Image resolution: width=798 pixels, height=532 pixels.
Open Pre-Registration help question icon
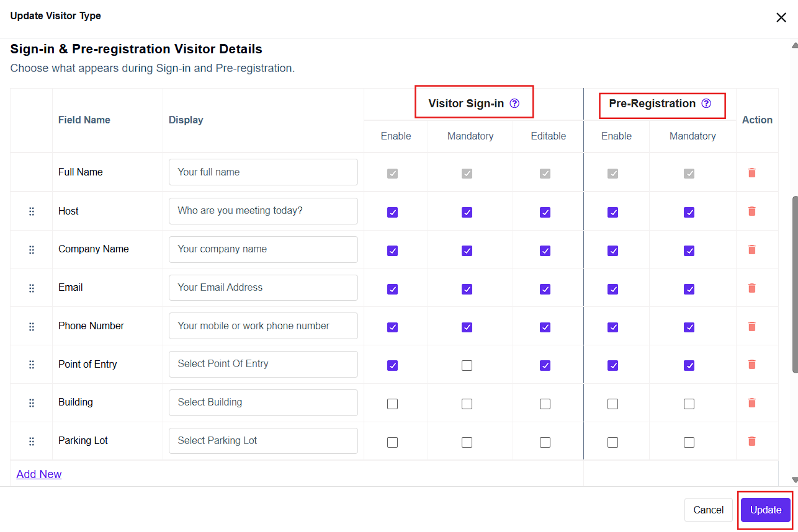(706, 104)
